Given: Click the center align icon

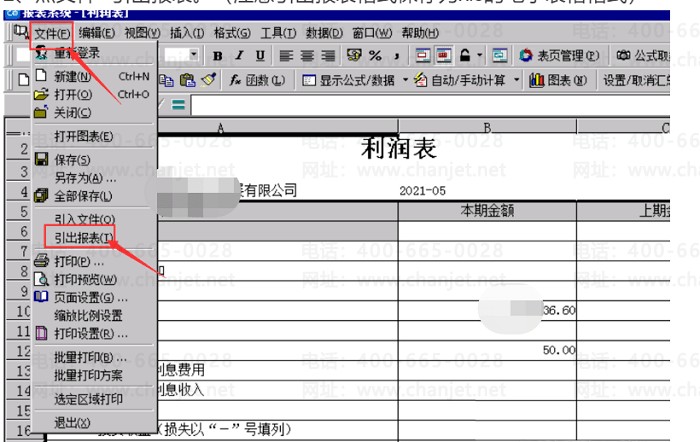Looking at the screenshot, I should [308, 56].
